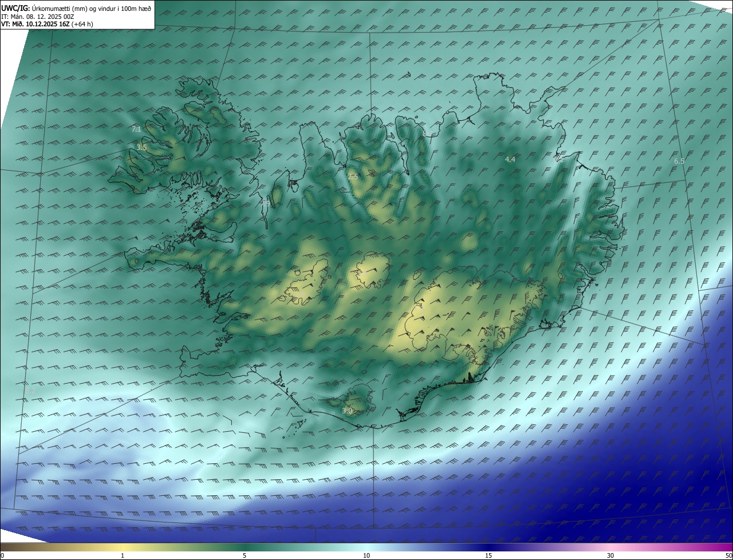Click the 7.1 value label on the map

click(136, 129)
